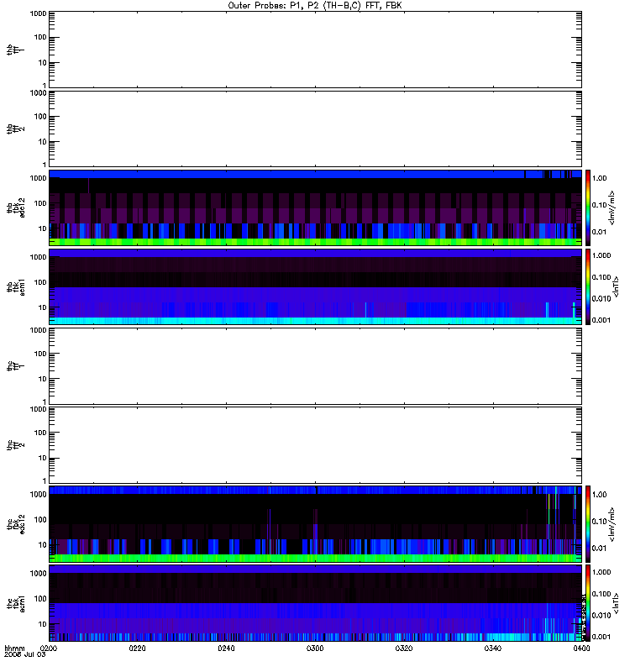
Task: Click the 0.01 label on thb edc12 color bar
Action: [599, 232]
